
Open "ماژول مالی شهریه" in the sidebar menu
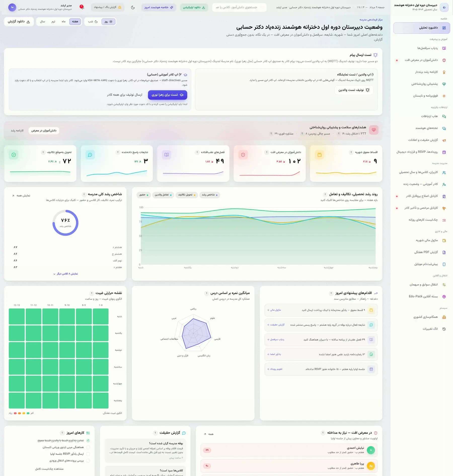tap(422, 240)
